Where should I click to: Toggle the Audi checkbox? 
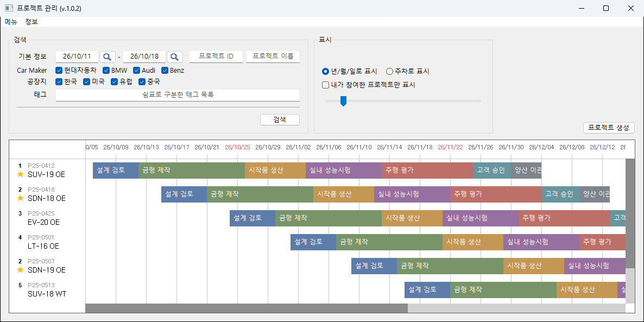pyautogui.click(x=137, y=70)
